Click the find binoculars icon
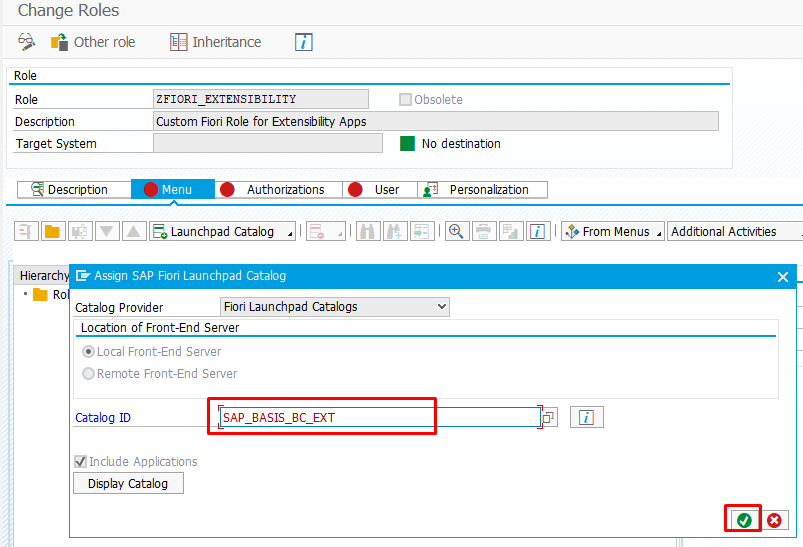 [x=368, y=232]
